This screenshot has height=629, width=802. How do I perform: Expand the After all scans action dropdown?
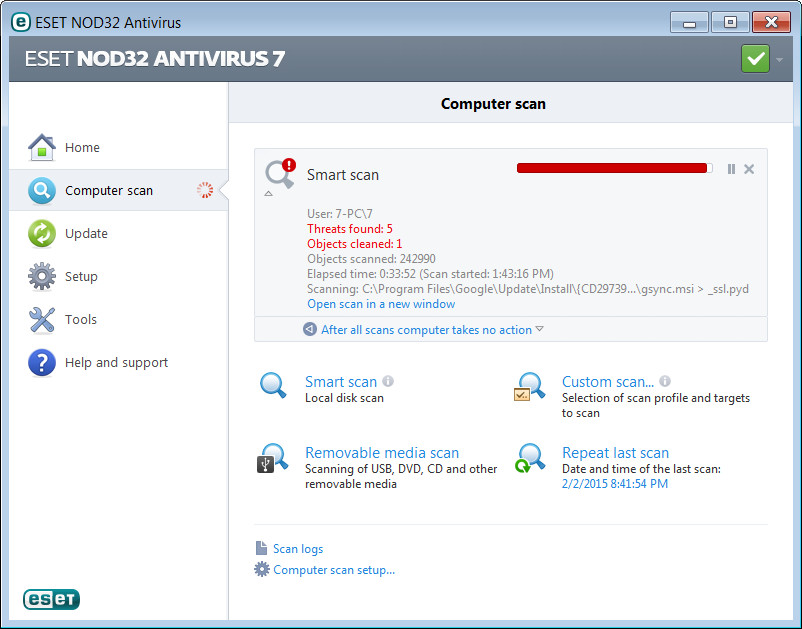pos(539,329)
